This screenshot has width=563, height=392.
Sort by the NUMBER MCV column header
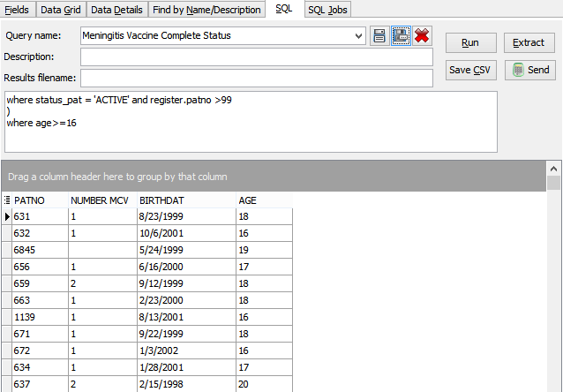(102, 200)
